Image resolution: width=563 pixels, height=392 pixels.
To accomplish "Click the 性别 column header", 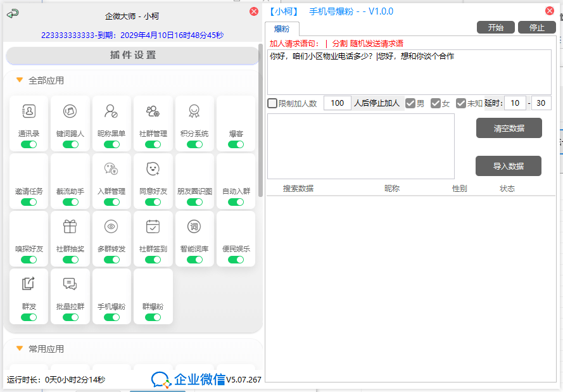I will (x=459, y=189).
